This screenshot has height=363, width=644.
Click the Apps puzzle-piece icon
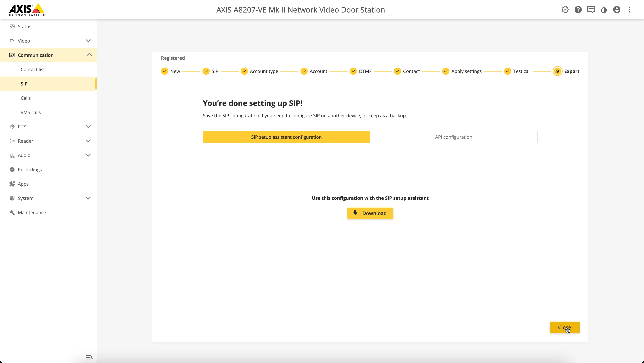pos(12,184)
